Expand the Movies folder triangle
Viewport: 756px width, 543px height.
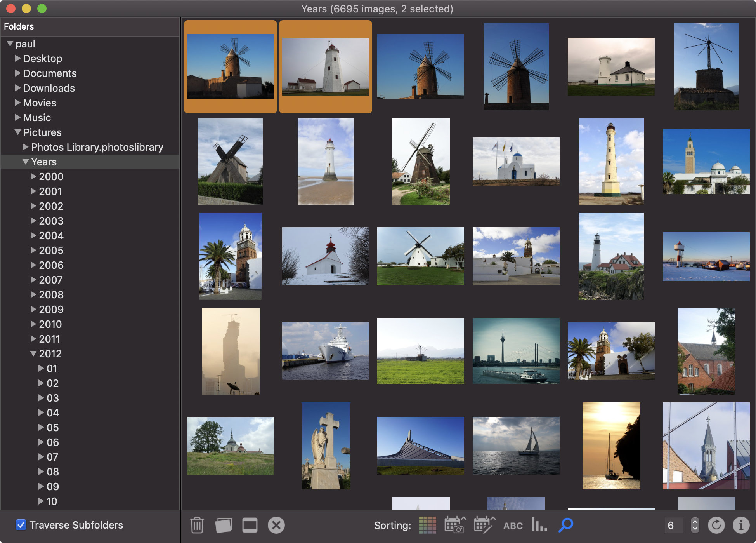coord(17,103)
